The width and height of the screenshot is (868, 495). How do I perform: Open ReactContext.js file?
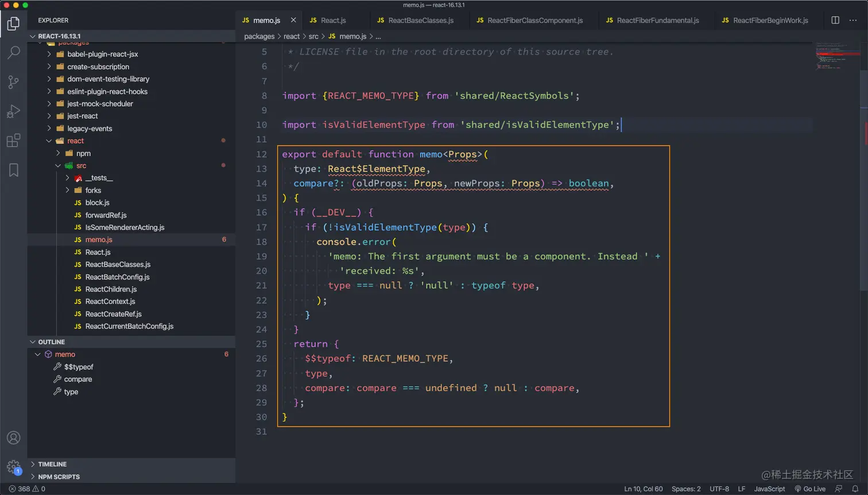tap(131, 301)
